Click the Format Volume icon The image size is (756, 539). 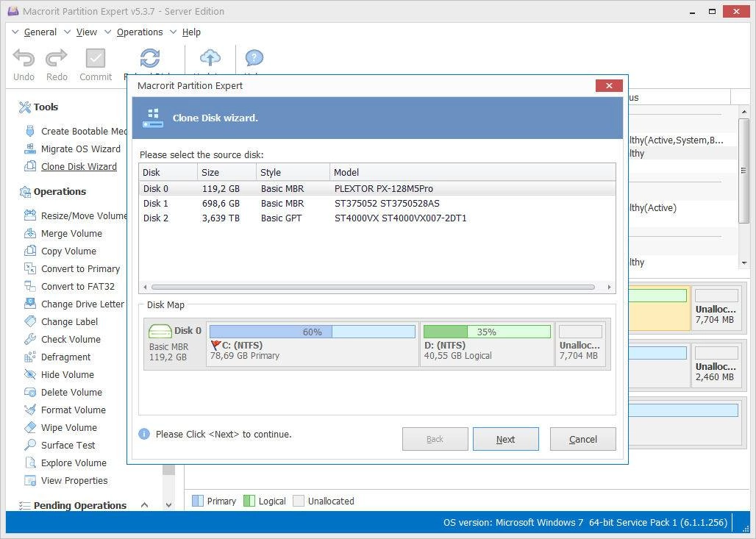coord(30,410)
